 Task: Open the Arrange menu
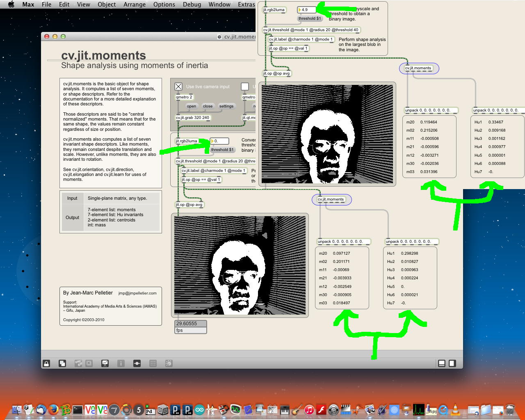coord(135,4)
